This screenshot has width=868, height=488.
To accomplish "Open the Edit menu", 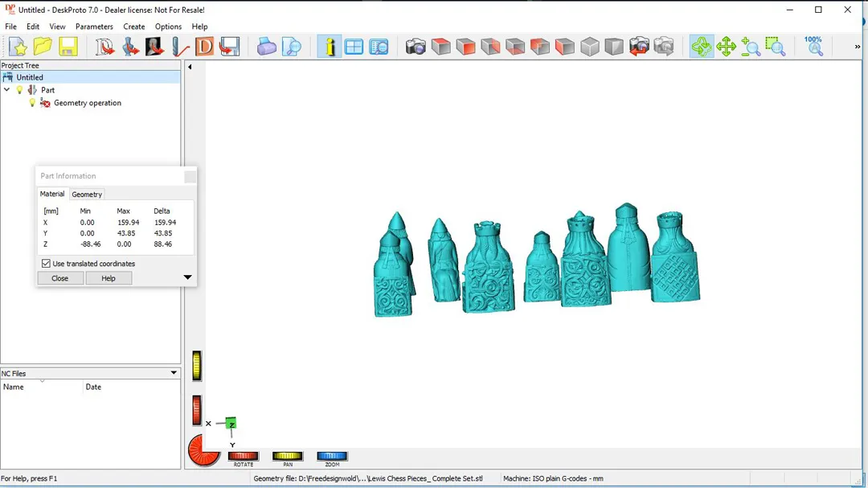I will 33,27.
